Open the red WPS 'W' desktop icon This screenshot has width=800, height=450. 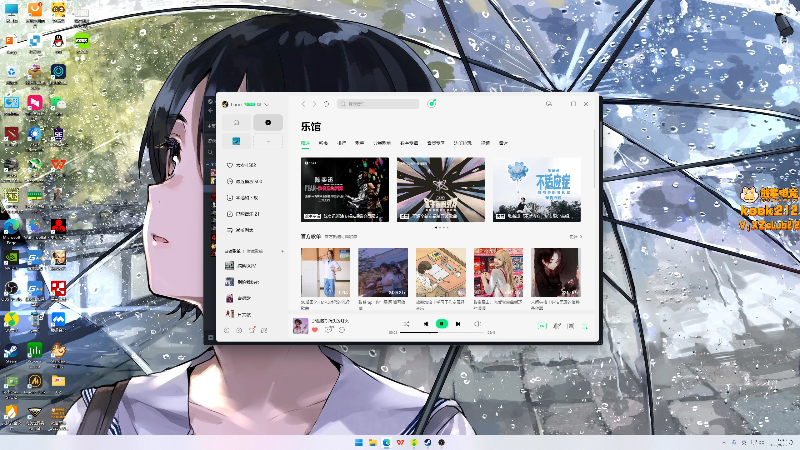(x=58, y=166)
